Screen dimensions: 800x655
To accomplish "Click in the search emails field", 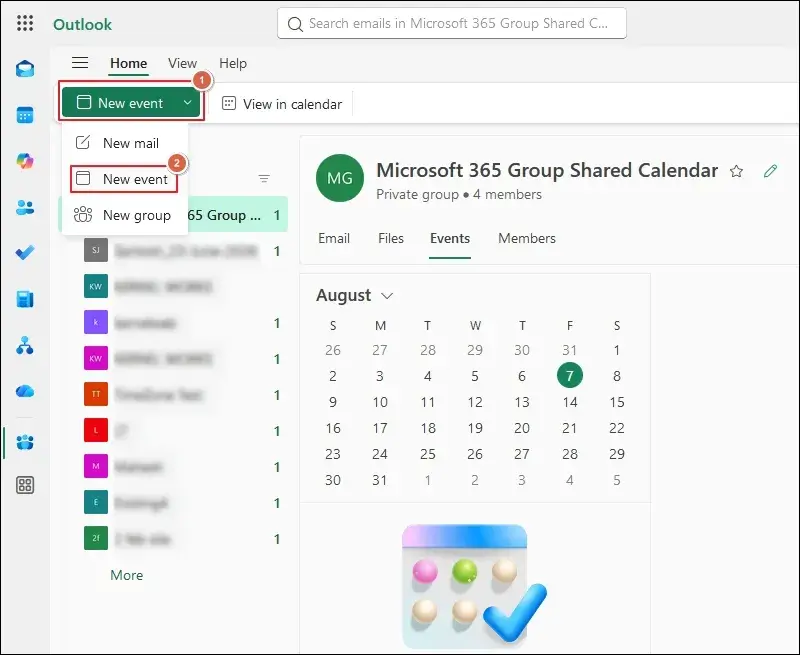I will point(452,23).
